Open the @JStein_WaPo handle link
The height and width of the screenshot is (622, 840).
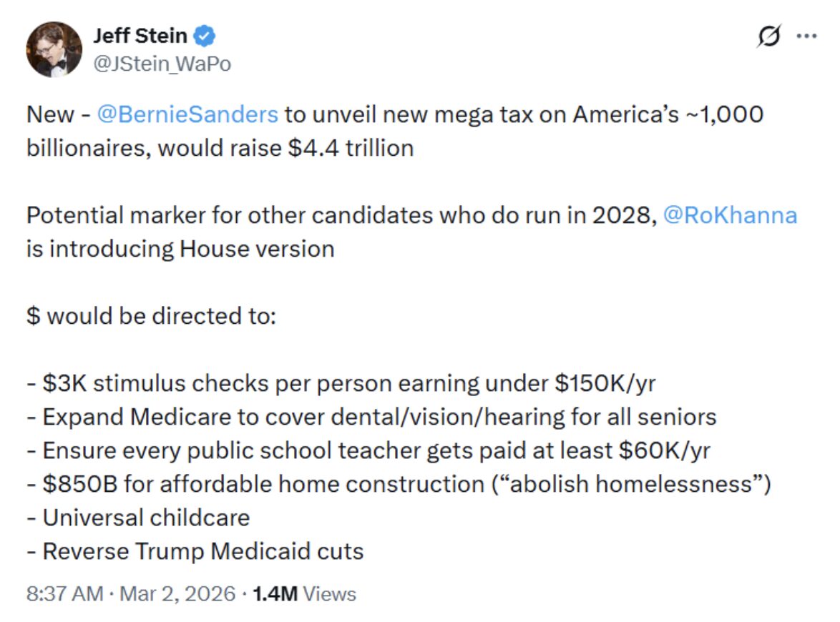pos(162,64)
